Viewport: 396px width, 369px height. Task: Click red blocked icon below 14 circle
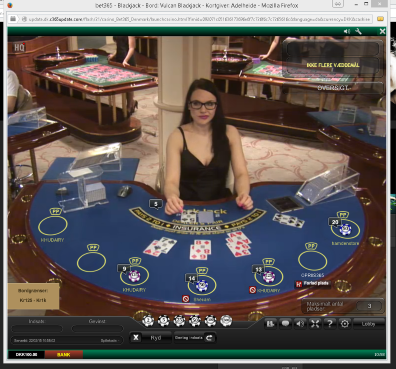186,299
